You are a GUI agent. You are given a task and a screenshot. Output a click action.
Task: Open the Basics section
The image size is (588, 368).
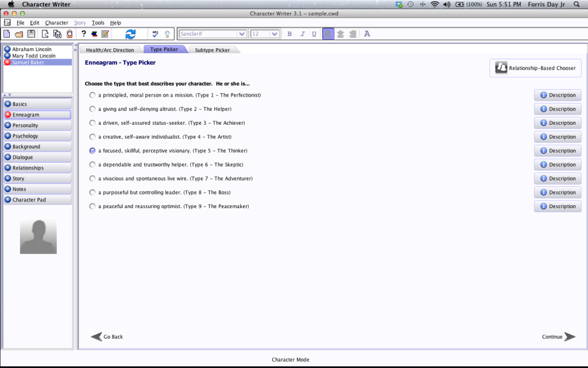[x=37, y=104]
